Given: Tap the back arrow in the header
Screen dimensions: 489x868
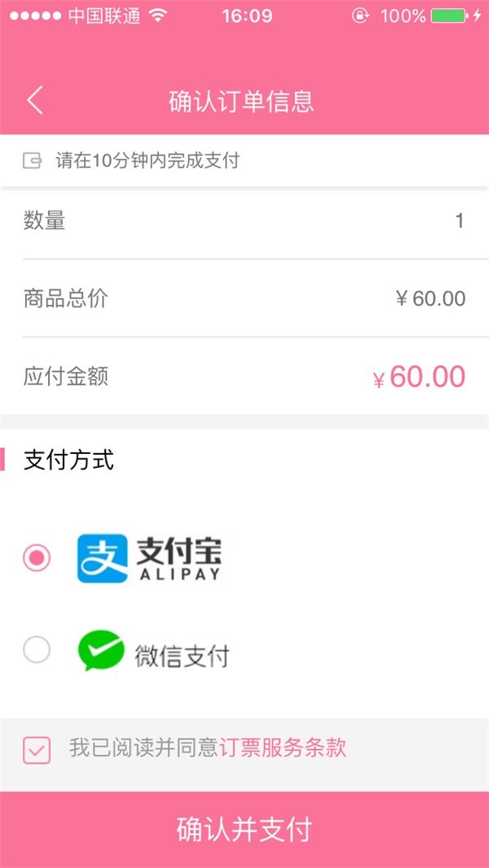Looking at the screenshot, I should (34, 101).
